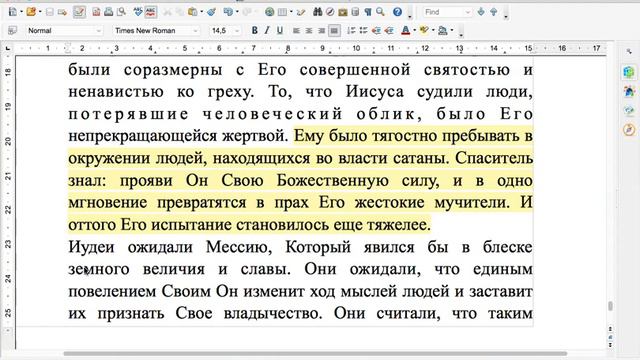The image size is (640, 360).
Task: Open Find & Replace with the binoculars icon
Action: pos(318,12)
